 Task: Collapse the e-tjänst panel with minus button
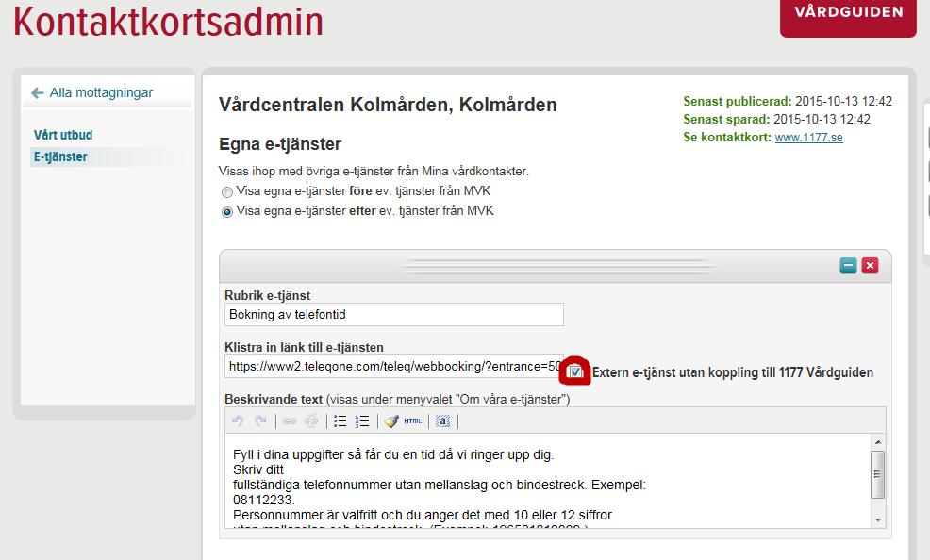848,266
